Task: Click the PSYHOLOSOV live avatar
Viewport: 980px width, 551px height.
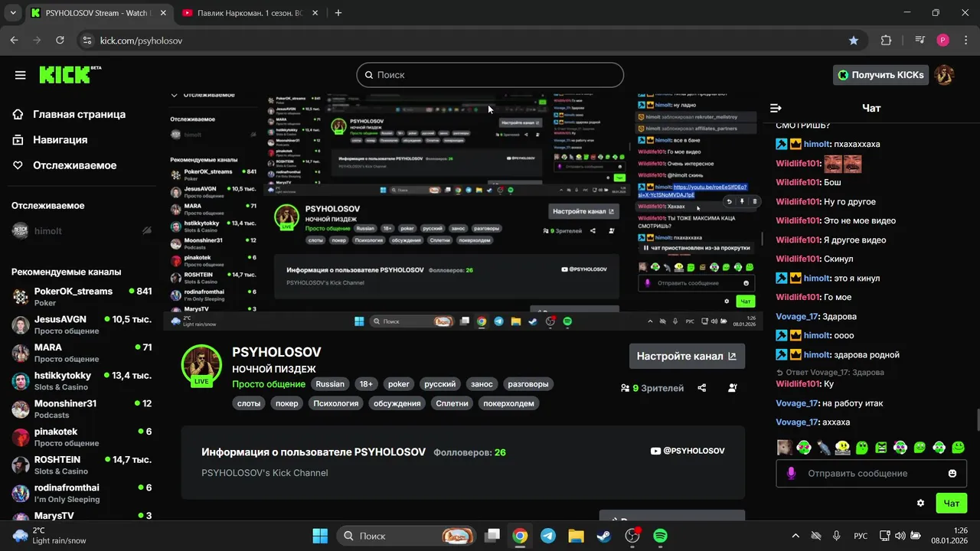Action: [x=201, y=365]
